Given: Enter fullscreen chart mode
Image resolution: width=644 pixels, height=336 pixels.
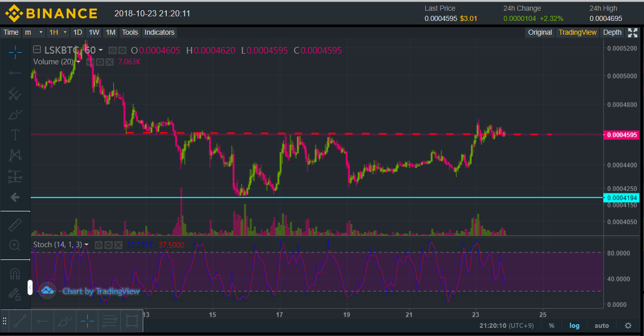Looking at the screenshot, I should 633,33.
